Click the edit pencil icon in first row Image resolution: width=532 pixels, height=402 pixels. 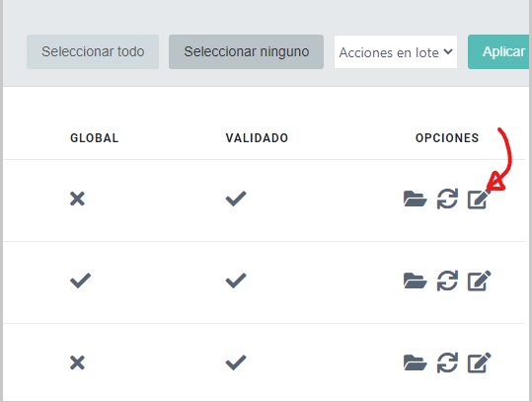(479, 199)
